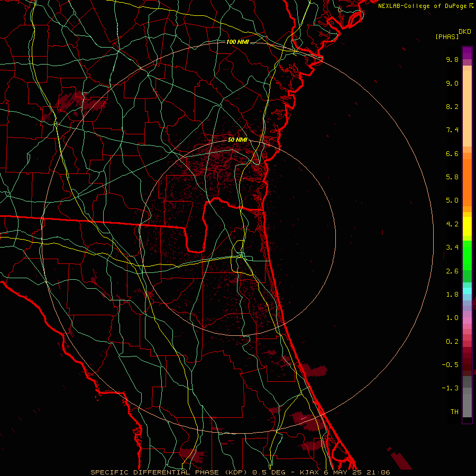Click the 7.4 scale value
The height and width of the screenshot is (476, 476).
(452, 130)
